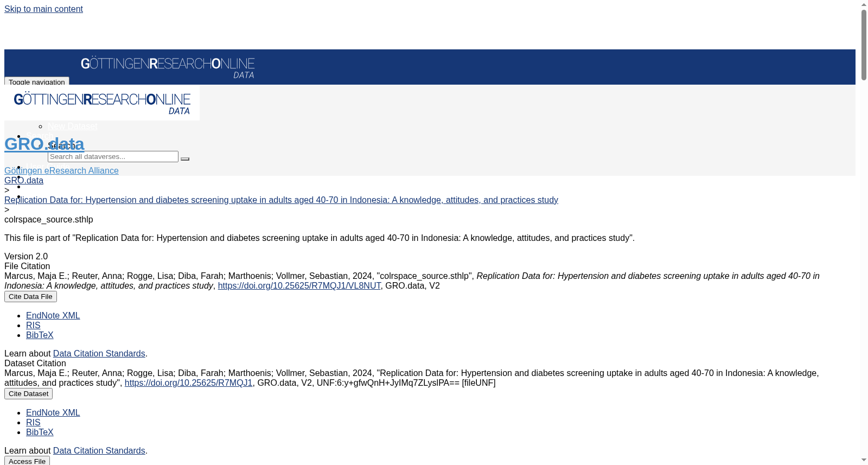868x465 pixels.
Task: Select the colrspace_source.sthlp file name text
Action: 49,220
